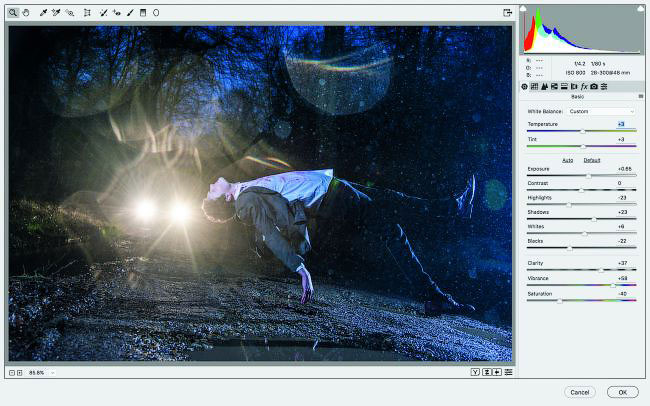
Task: Click the Temperature slider handle
Action: tap(582, 131)
